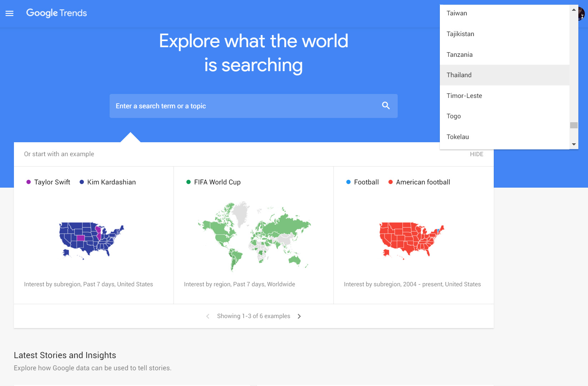This screenshot has width=588, height=386.
Task: Click the Taylor Swift purple dot
Action: 29,182
